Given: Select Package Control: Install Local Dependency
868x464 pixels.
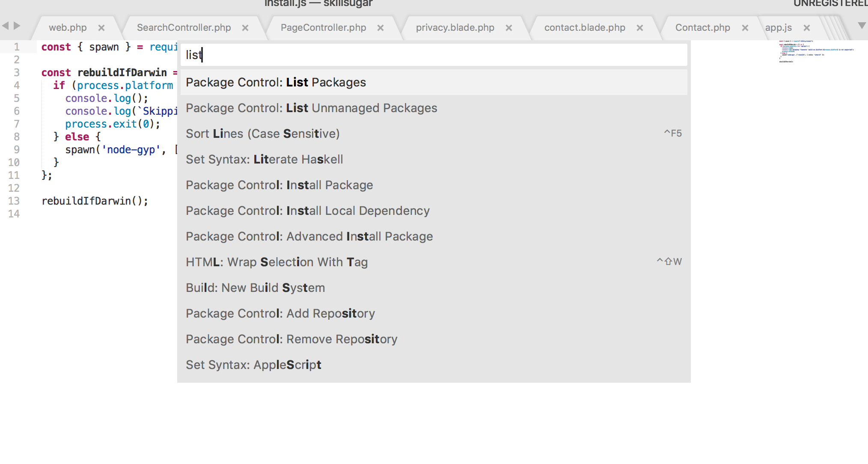Looking at the screenshot, I should pos(434,211).
